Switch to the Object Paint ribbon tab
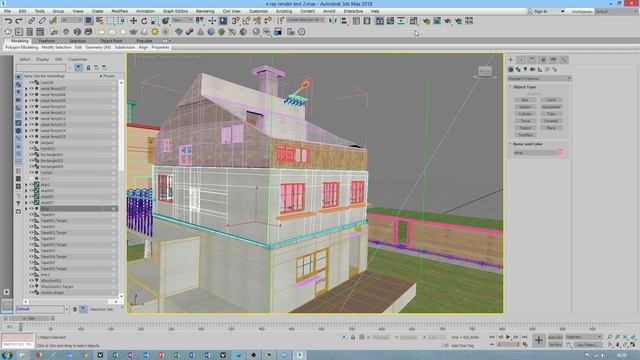Viewport: 640px width, 360px height. [x=111, y=41]
